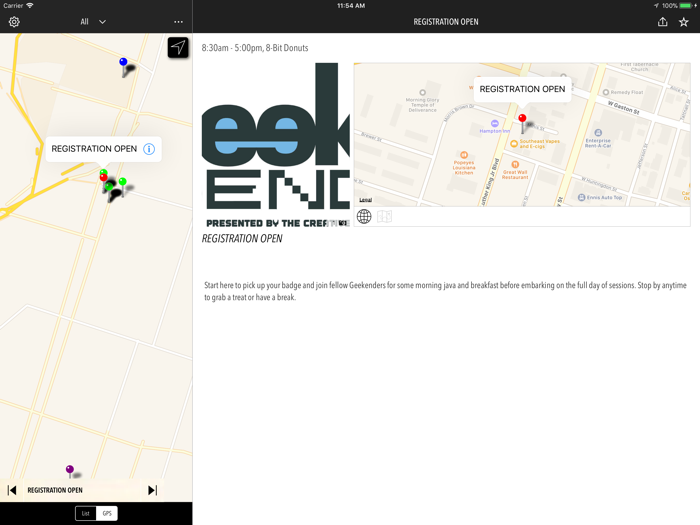
Task: Tap the Geekend logo image
Action: [x=275, y=145]
